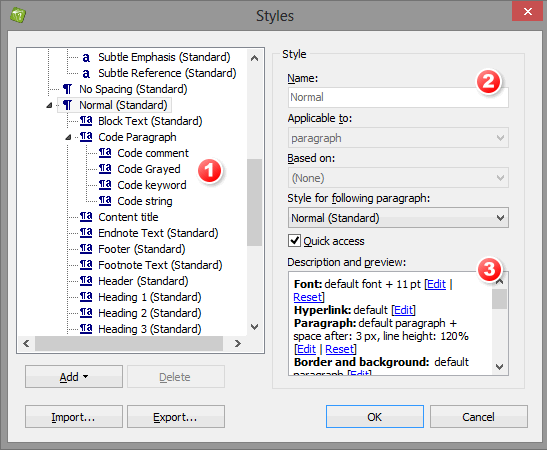This screenshot has width=547, height=450.
Task: Click the Export... button
Action: [x=176, y=417]
